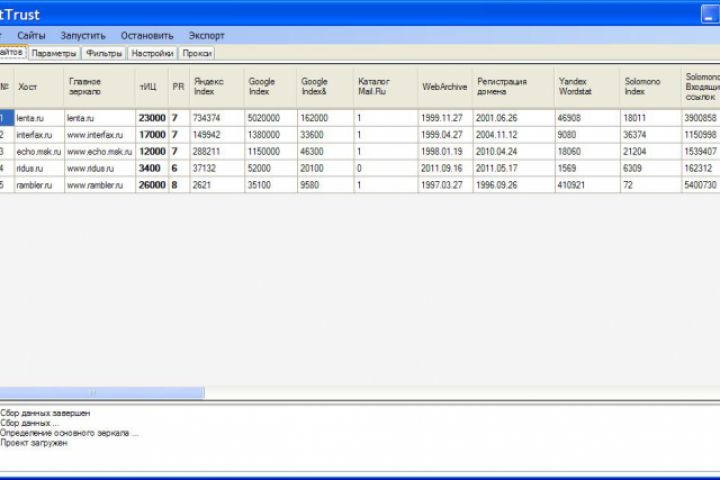Sort by the Хост column header
720x480 pixels.
(x=39, y=86)
